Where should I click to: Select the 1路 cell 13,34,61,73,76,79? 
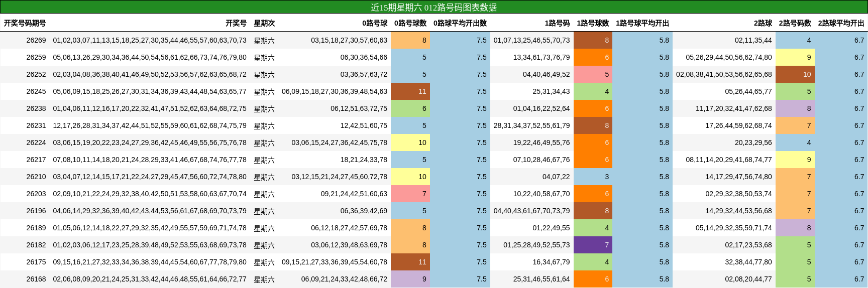click(x=541, y=57)
